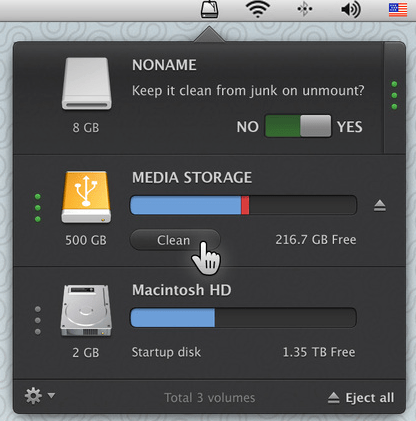This screenshot has width=416, height=421.
Task: Click Eject all button
Action: [361, 398]
